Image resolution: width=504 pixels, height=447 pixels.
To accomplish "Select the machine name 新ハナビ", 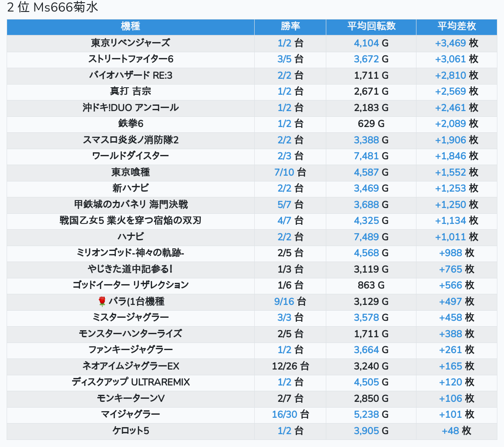I will point(130,188).
